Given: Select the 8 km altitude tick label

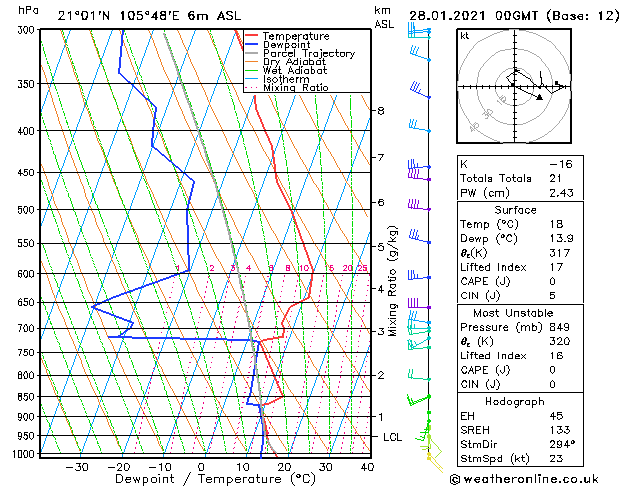Looking at the screenshot, I should (381, 111).
